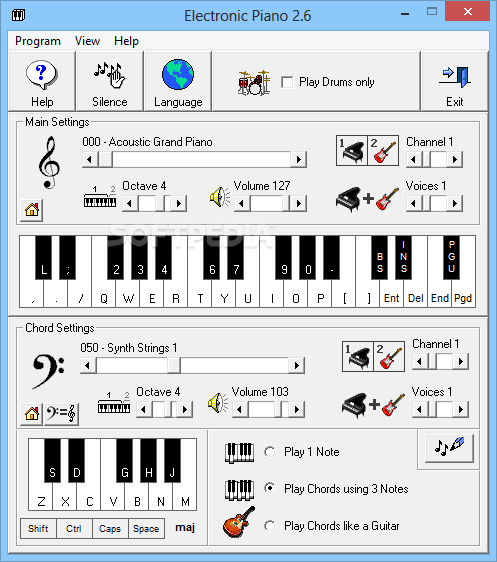Image resolution: width=497 pixels, height=562 pixels.
Task: Toggle the Caps chord modifier button
Action: tap(110, 528)
